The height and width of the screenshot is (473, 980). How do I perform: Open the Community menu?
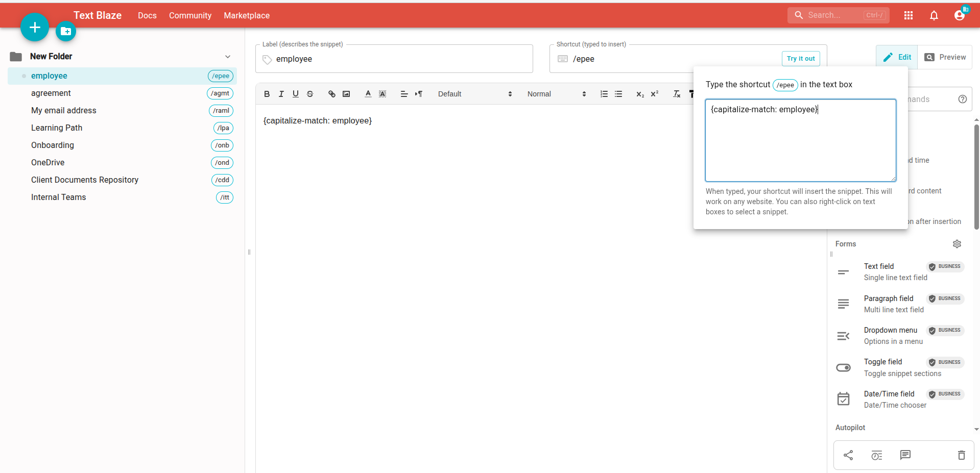tap(190, 15)
